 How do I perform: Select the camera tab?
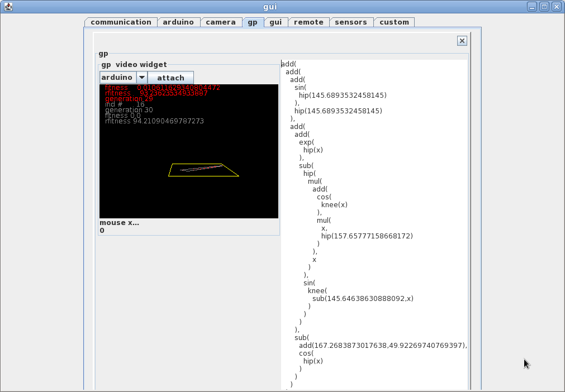(221, 22)
